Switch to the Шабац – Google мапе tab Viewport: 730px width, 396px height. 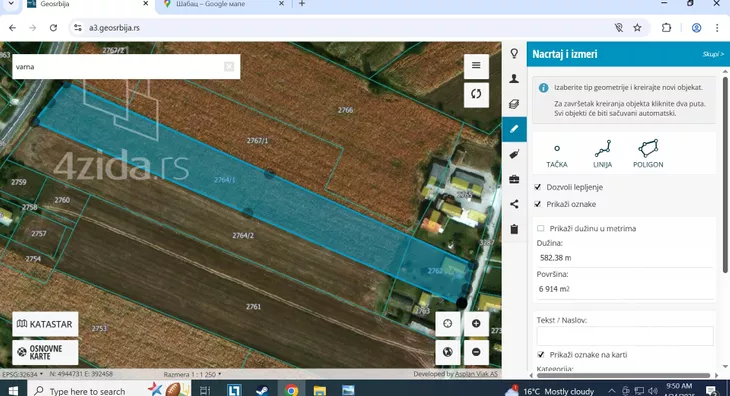click(223, 4)
